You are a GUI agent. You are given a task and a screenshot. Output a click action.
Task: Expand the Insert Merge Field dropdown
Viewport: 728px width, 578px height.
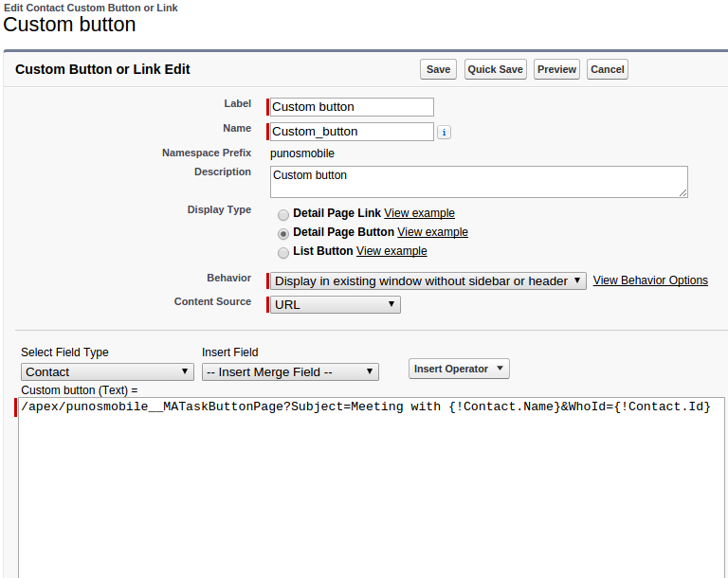(290, 371)
